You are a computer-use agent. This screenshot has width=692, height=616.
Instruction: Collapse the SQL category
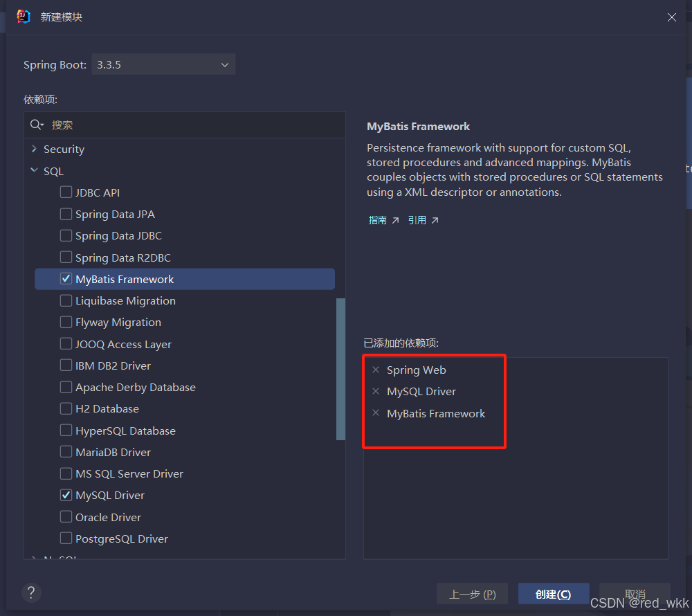[x=34, y=170]
